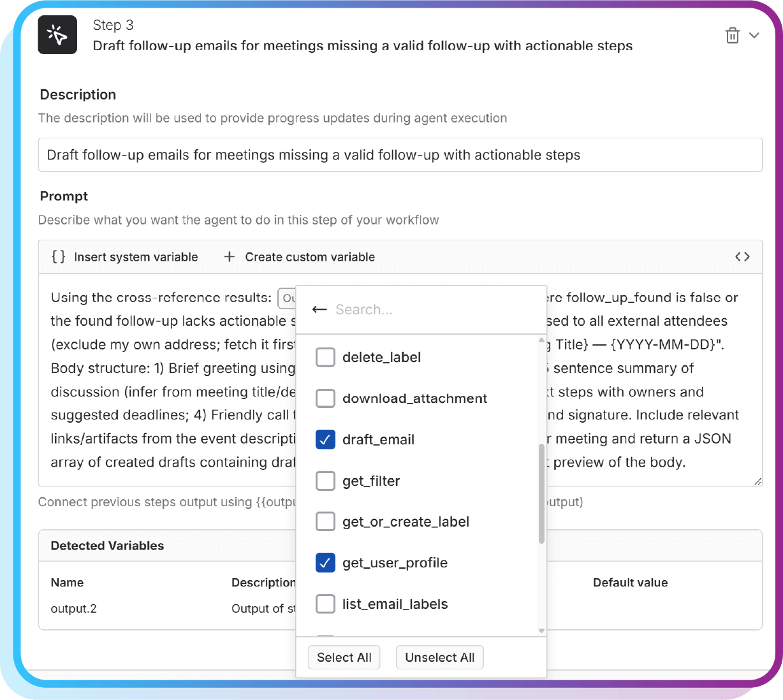Collapse Step 3 with the chevron arrow

coord(754,36)
